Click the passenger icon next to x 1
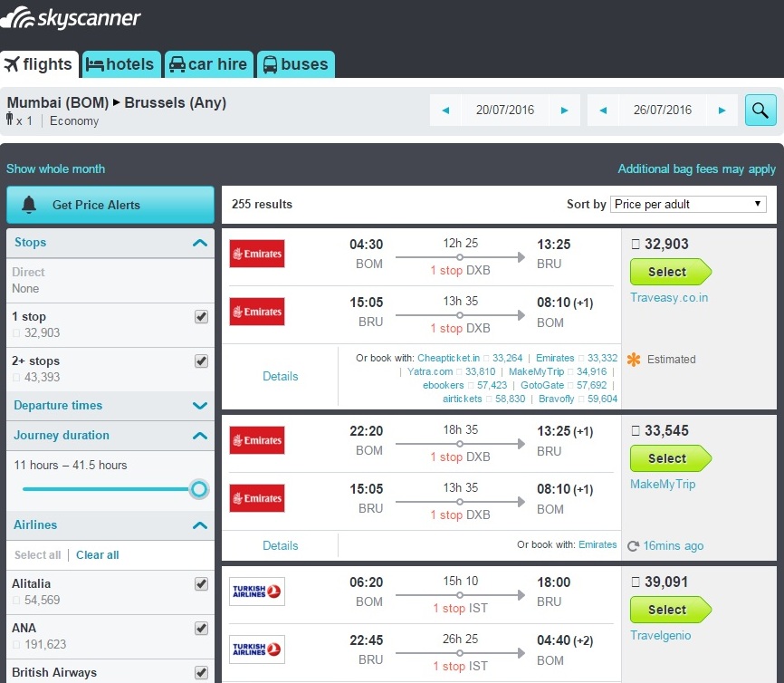This screenshot has height=683, width=784. (9, 119)
